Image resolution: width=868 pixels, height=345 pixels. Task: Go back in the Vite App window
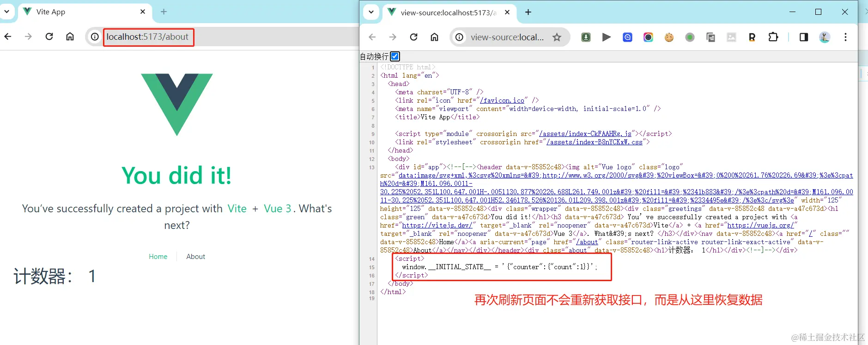click(8, 37)
